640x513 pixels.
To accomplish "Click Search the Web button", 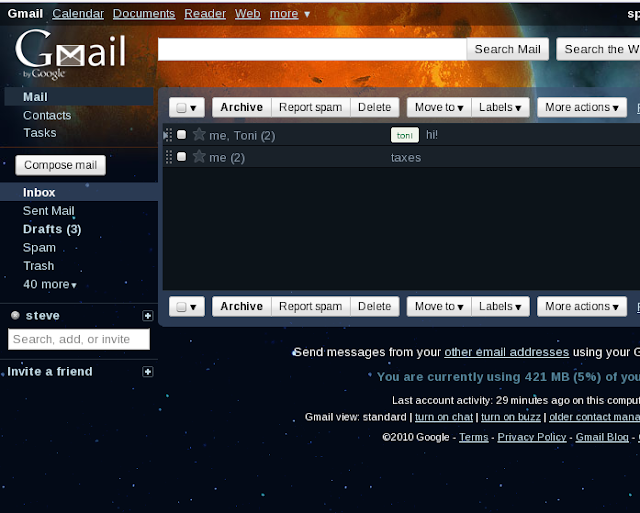I will pos(598,49).
